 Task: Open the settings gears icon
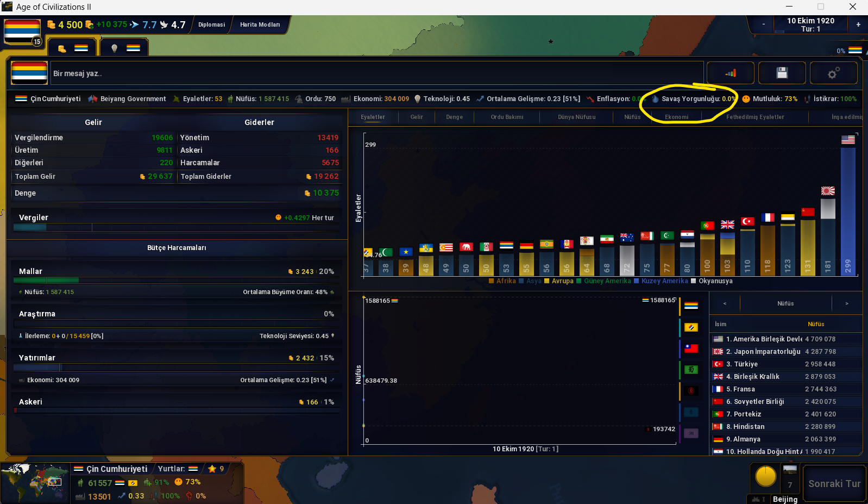[x=833, y=73]
